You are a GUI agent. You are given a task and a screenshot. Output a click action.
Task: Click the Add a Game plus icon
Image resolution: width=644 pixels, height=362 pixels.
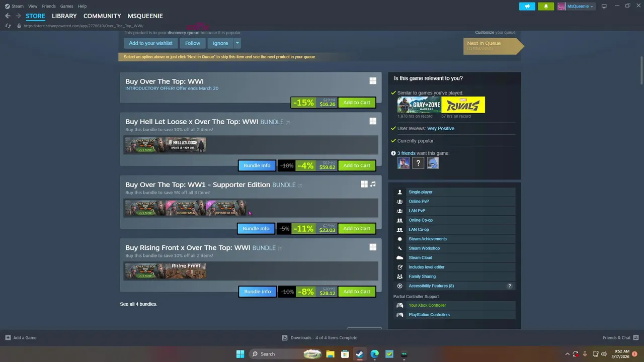(x=8, y=338)
